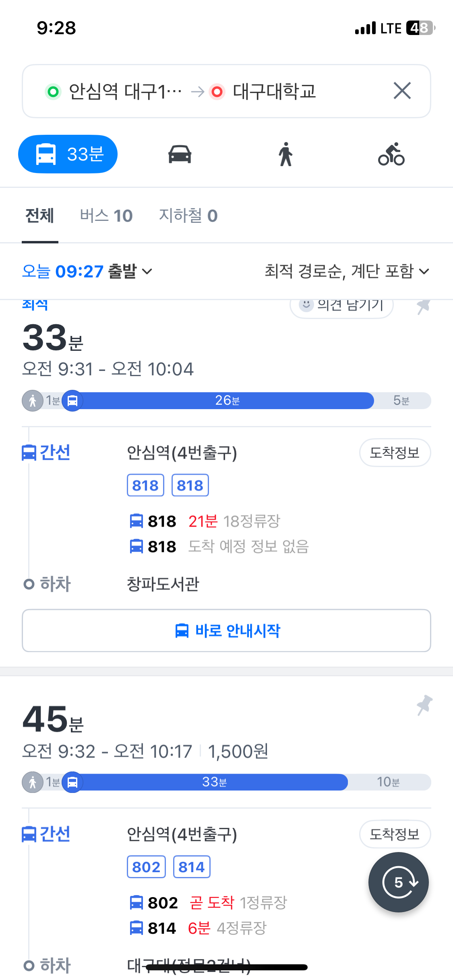Screen dimensions: 453x980
Task: Pin the 45분 route
Action: [x=424, y=705]
